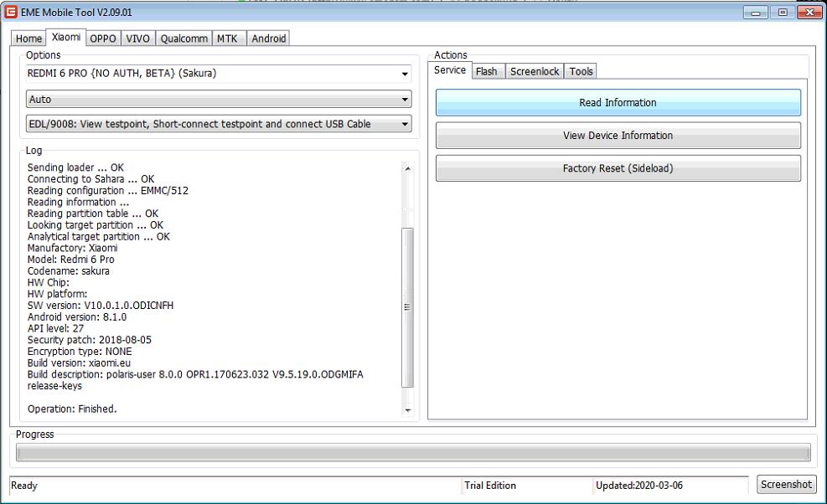Select the Service actions tab

point(450,70)
